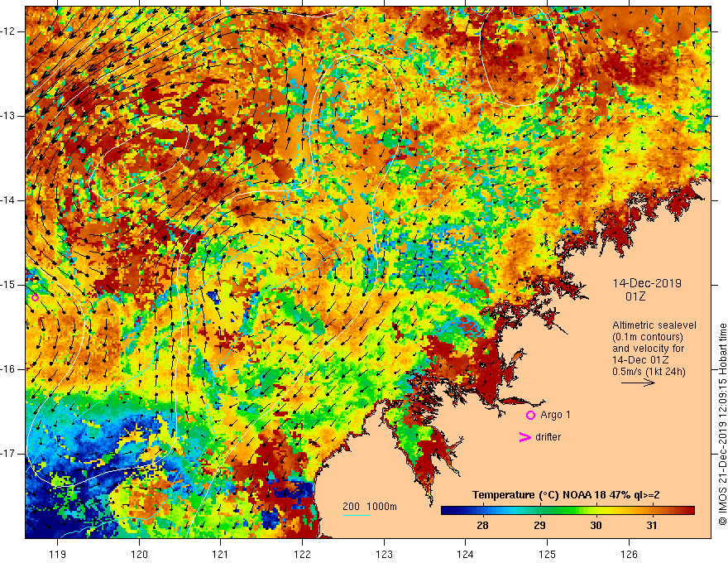
Task: Click the 30 value on temperature scale
Action: click(x=596, y=526)
